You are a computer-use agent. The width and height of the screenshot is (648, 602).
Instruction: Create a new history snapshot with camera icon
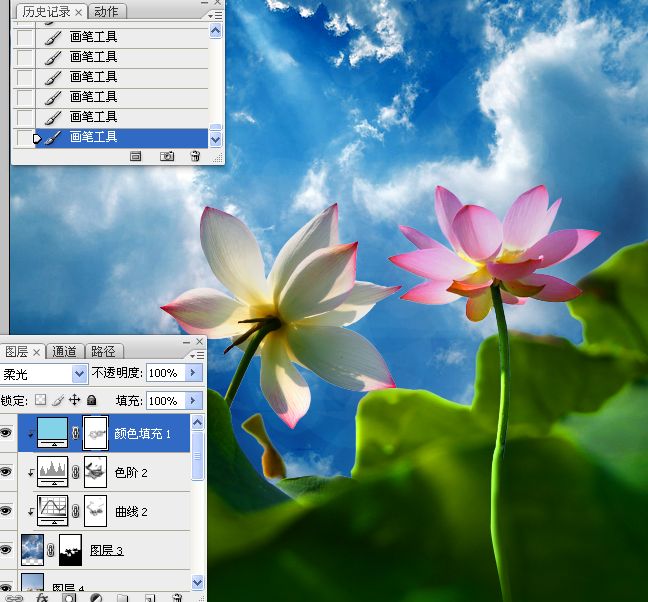click(167, 156)
